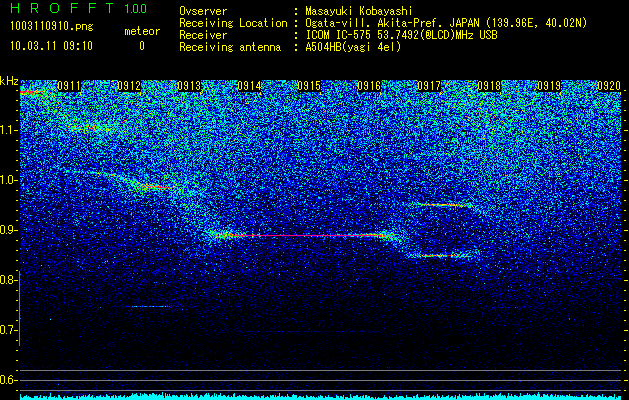Screen dimensions: 629x400
Task: Click the 0916 time marker
Action: 369,86
